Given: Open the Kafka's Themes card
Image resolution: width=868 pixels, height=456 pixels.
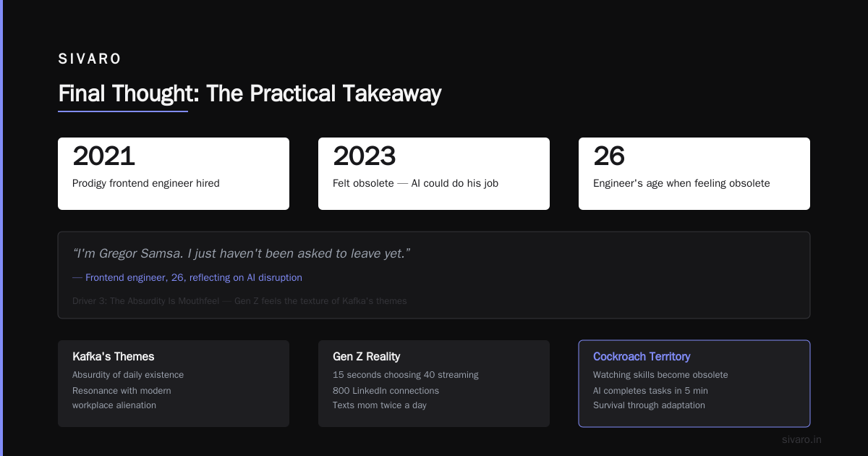Looking at the screenshot, I should tap(174, 384).
